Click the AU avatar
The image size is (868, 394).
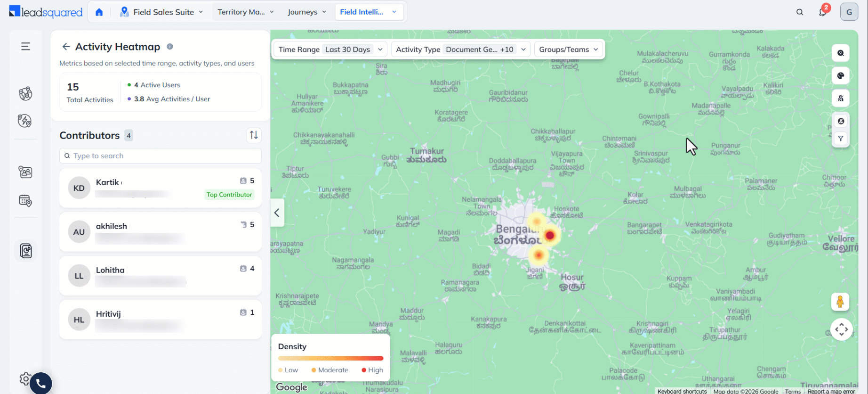79,232
